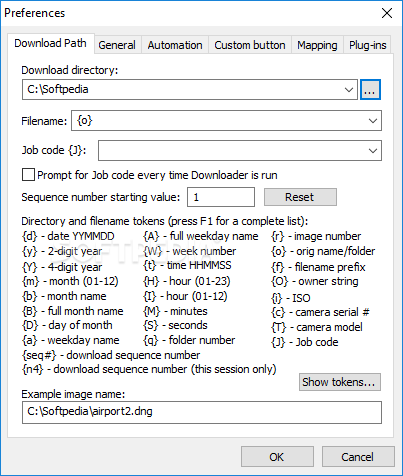Switch to the General tab

pyautogui.click(x=117, y=45)
